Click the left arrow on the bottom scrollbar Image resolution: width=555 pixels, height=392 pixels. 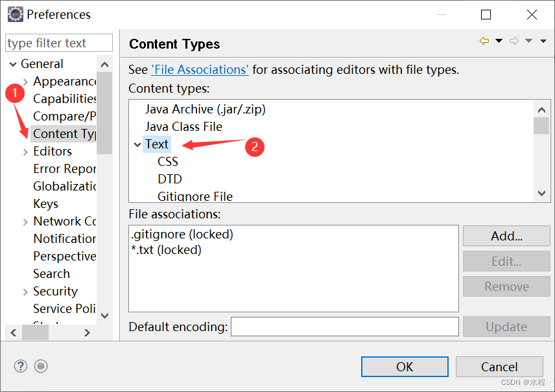(x=13, y=332)
